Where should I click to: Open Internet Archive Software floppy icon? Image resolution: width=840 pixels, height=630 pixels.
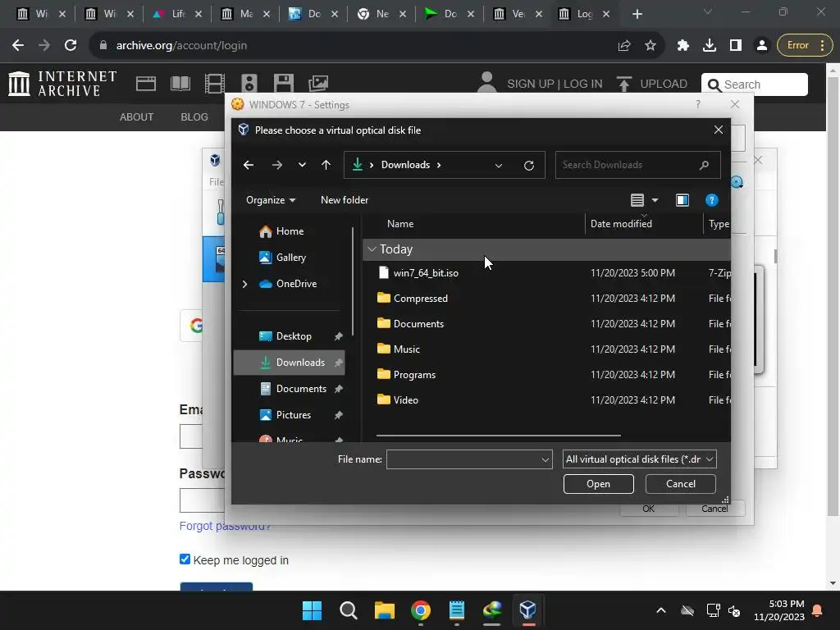pyautogui.click(x=283, y=84)
